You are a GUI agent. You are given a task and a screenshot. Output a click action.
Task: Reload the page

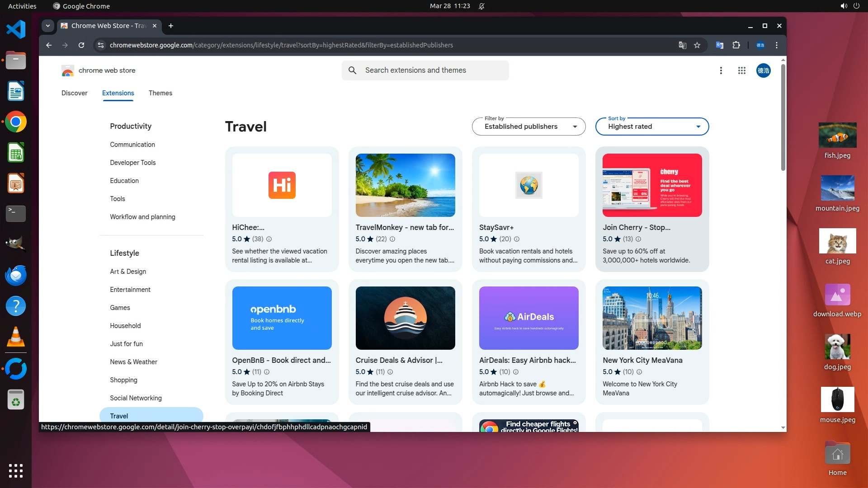coord(81,45)
